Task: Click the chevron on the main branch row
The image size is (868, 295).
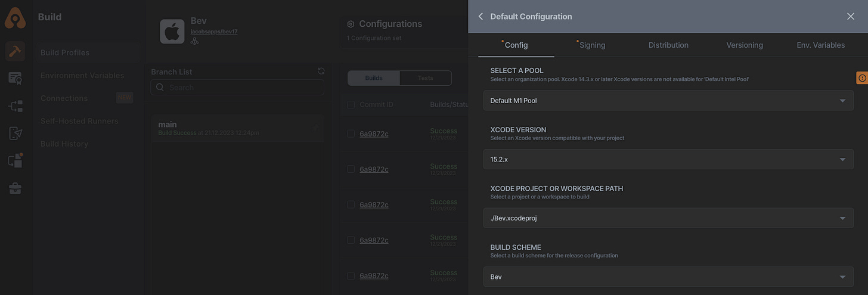Action: 317,128
